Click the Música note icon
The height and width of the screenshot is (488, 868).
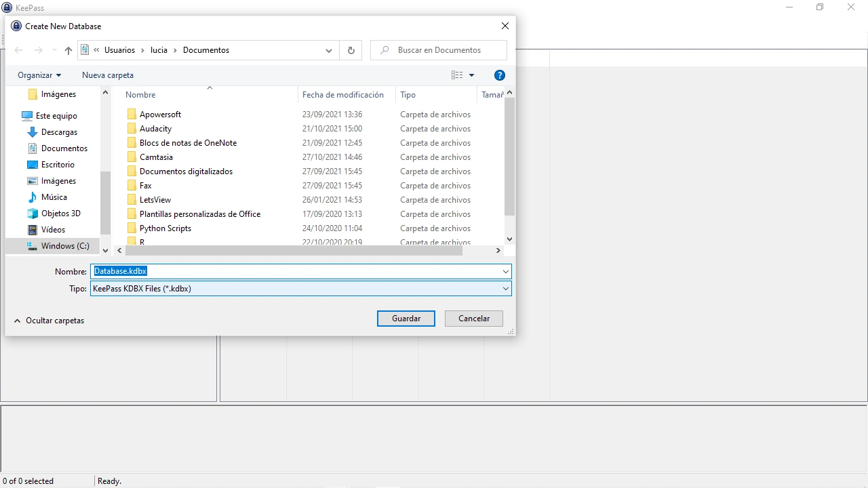tap(33, 197)
